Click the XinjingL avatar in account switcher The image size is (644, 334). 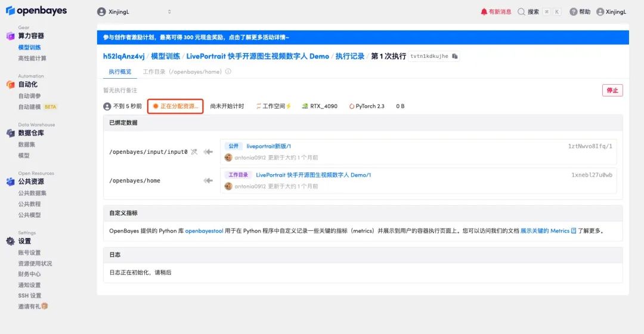[101, 12]
